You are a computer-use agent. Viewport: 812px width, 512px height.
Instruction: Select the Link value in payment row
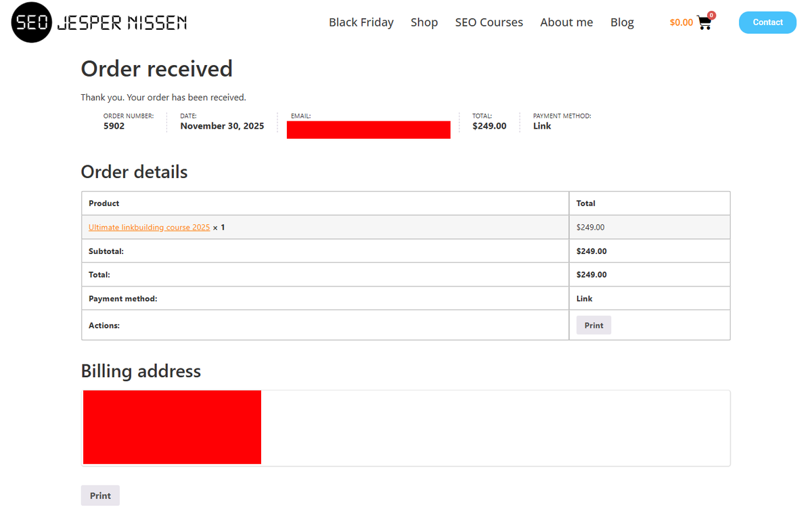(585, 299)
